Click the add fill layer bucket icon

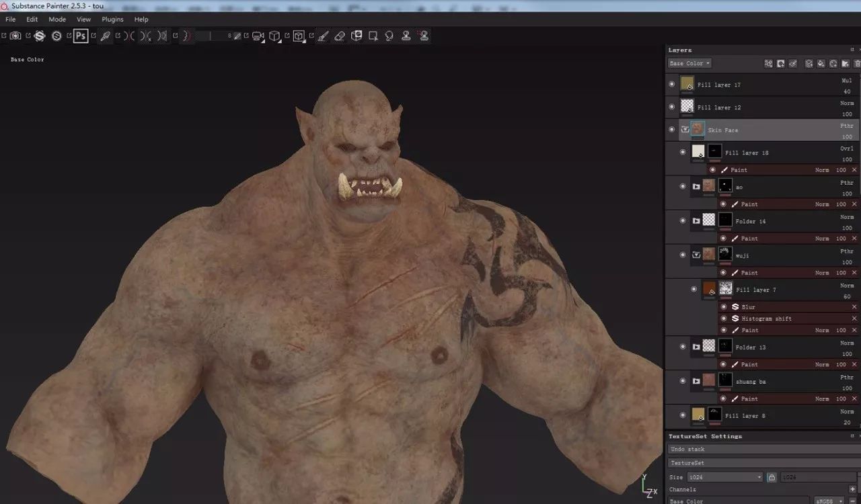click(x=821, y=63)
